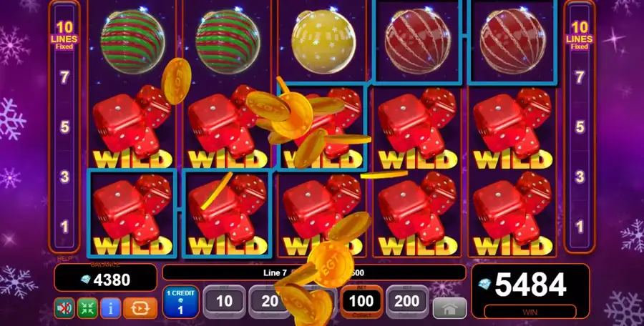Start autoplay with orange loop icon
The width and height of the screenshot is (644, 326).
click(x=140, y=308)
